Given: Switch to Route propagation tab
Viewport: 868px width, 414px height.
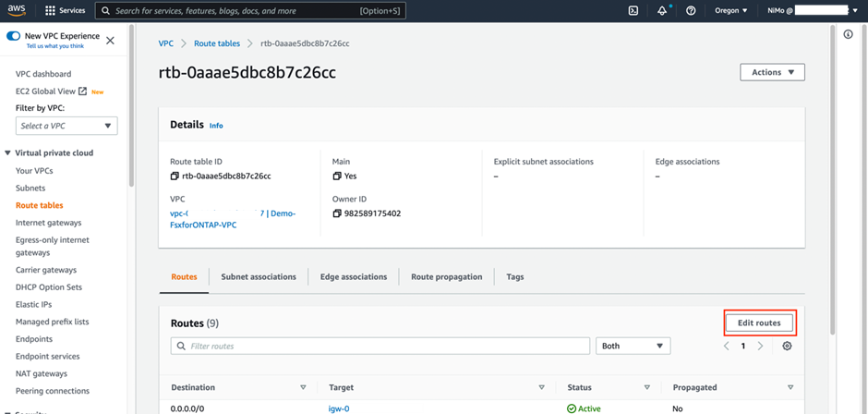Looking at the screenshot, I should point(447,276).
